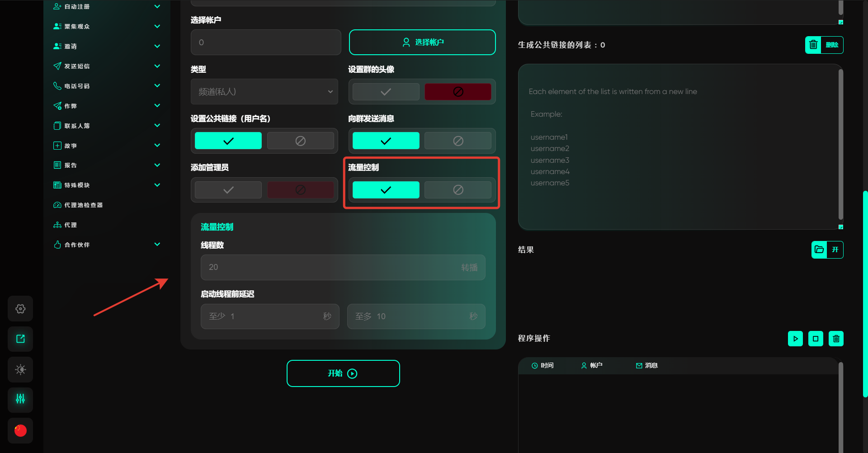The width and height of the screenshot is (868, 453).
Task: Open the sliders adjustment panel icon
Action: 20,399
